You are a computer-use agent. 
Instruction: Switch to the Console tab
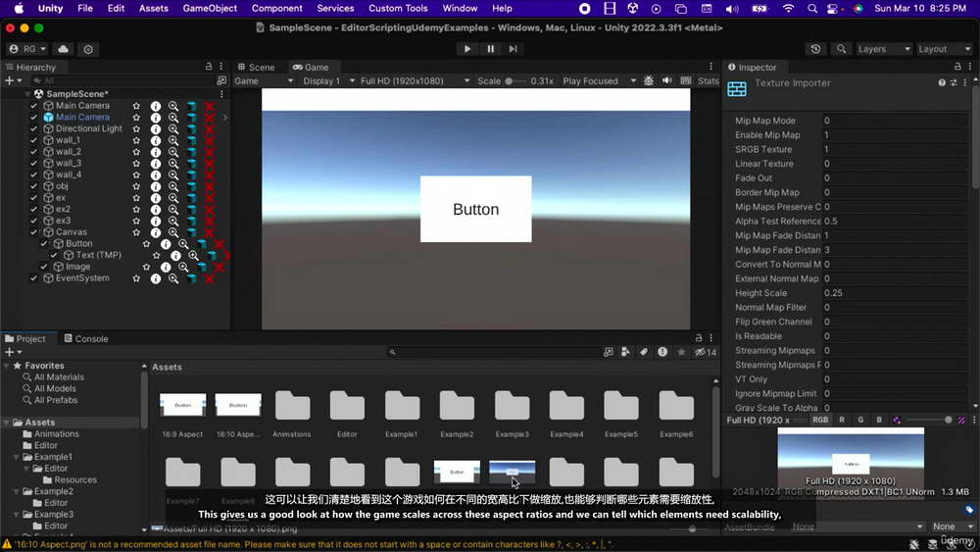pyautogui.click(x=86, y=339)
